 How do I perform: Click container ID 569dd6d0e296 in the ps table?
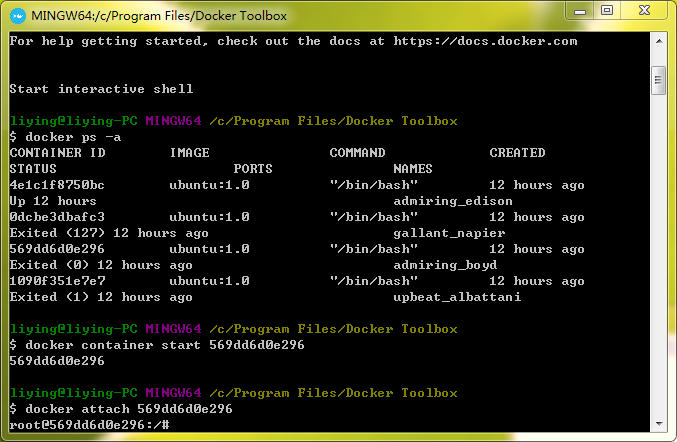pyautogui.click(x=57, y=249)
